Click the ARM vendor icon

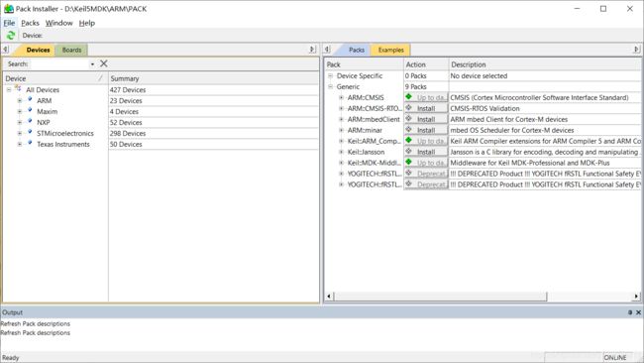(30, 99)
